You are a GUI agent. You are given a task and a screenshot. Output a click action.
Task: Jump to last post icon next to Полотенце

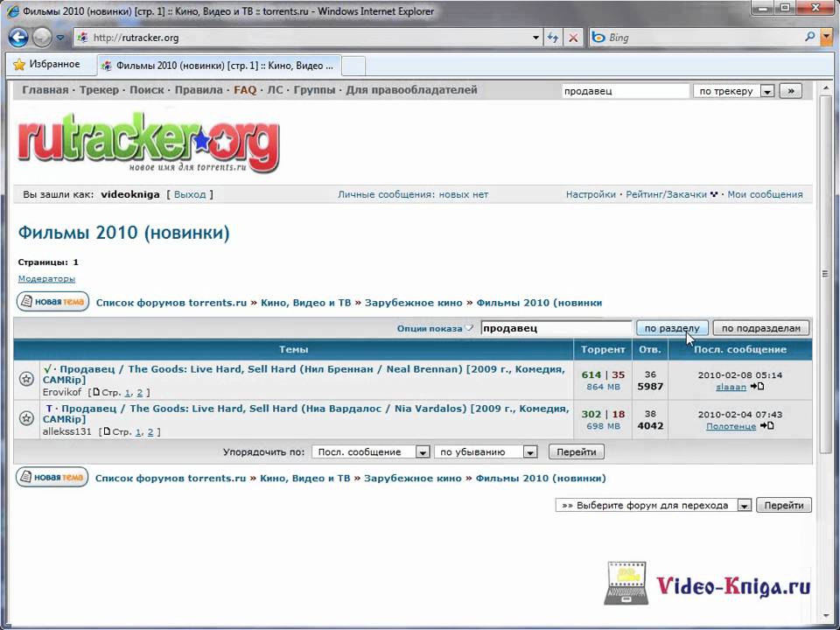click(x=767, y=426)
